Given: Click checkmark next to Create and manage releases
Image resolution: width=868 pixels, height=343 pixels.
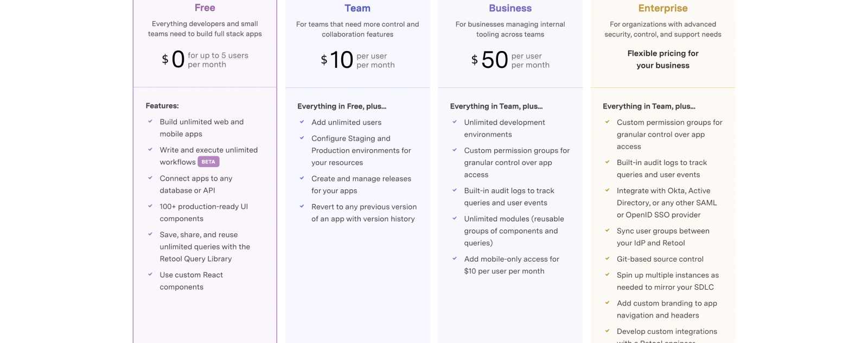Looking at the screenshot, I should [302, 179].
